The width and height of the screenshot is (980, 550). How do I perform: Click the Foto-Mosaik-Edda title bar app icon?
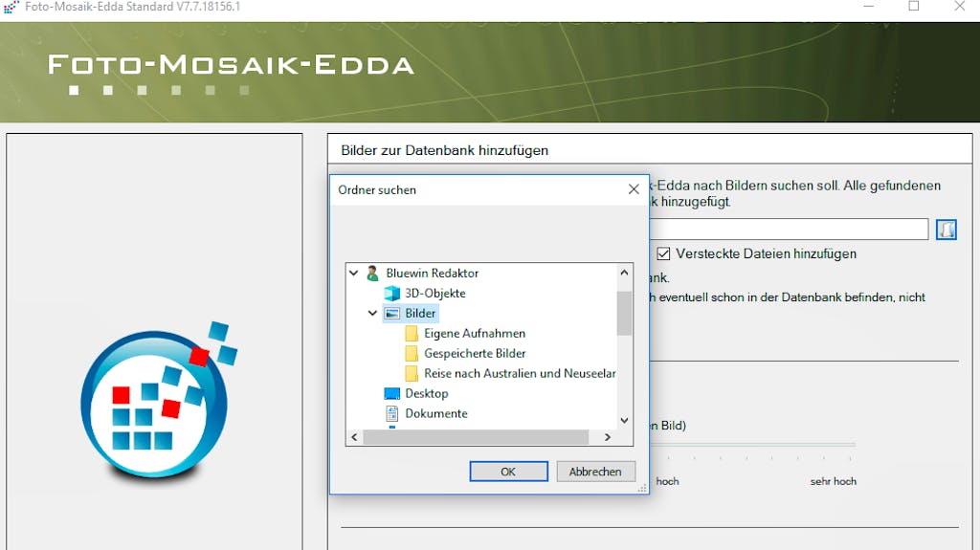click(11, 7)
